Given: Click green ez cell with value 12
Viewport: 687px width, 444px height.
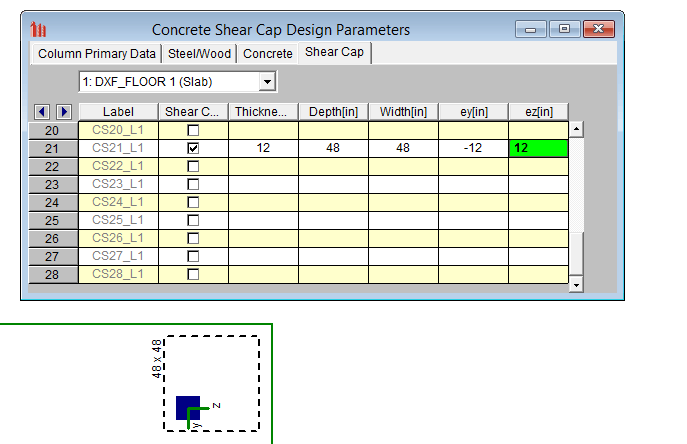Looking at the screenshot, I should click(538, 148).
